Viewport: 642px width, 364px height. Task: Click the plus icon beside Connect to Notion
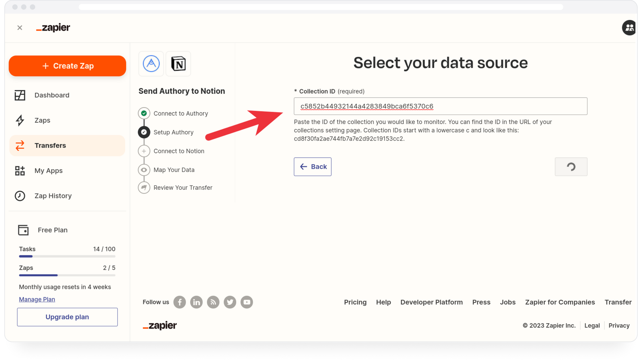point(144,151)
